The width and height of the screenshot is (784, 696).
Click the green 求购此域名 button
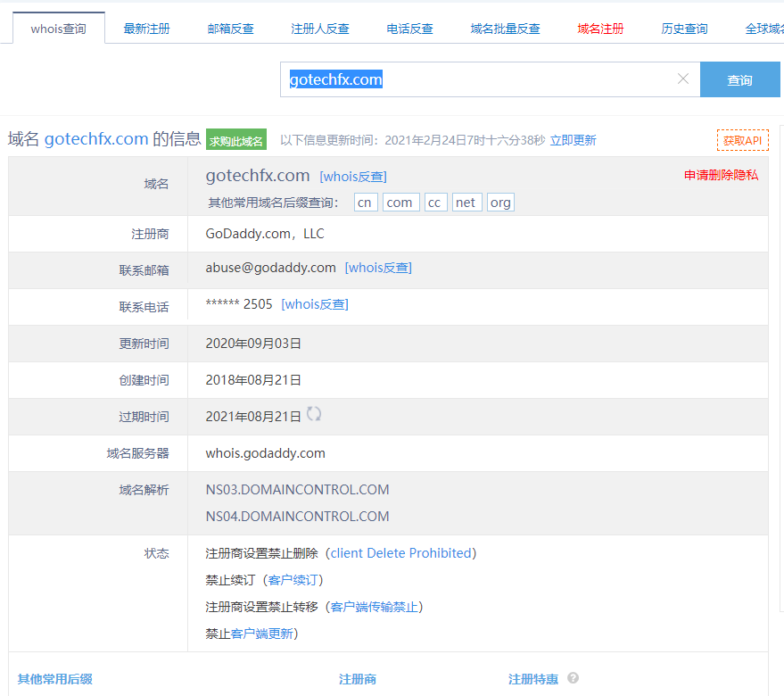pyautogui.click(x=236, y=140)
